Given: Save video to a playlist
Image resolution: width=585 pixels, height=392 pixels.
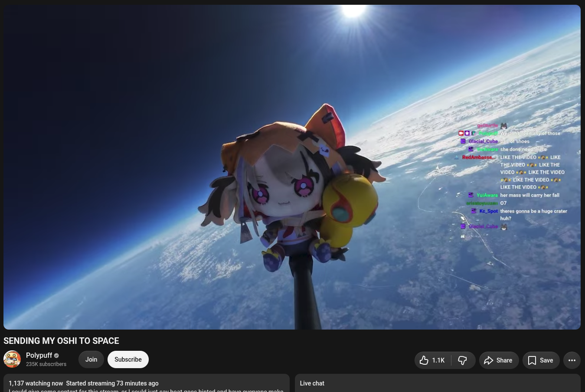Looking at the screenshot, I should point(541,360).
